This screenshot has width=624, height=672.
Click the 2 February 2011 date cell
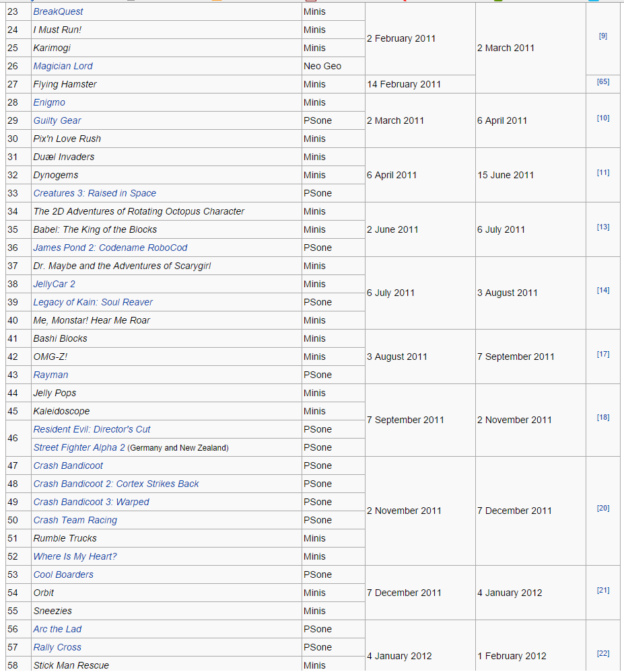[420, 38]
